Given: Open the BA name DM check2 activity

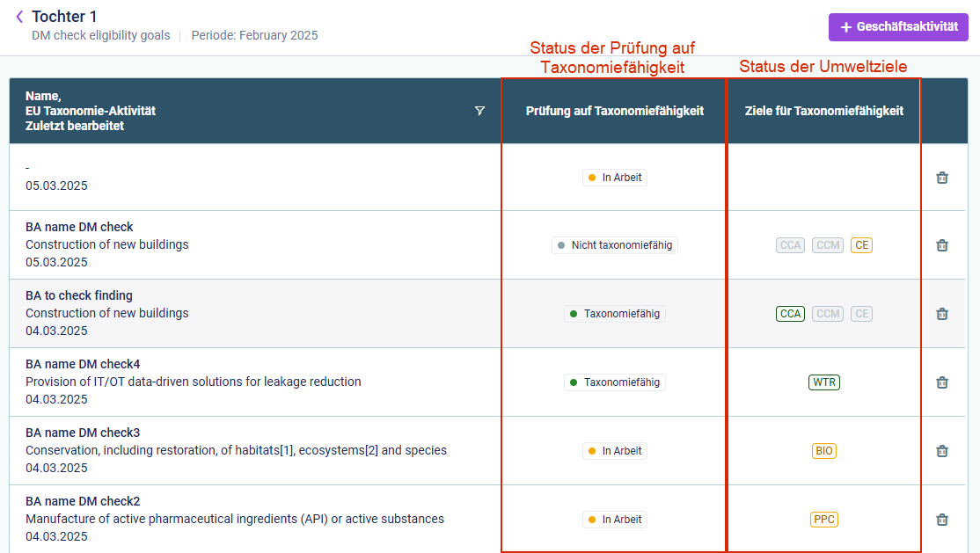Looking at the screenshot, I should click(x=83, y=501).
